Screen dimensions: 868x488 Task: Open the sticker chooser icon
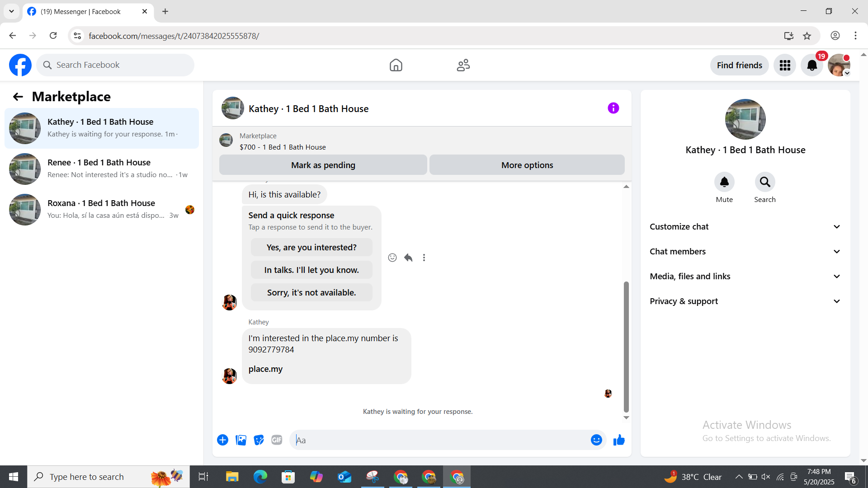tap(259, 440)
